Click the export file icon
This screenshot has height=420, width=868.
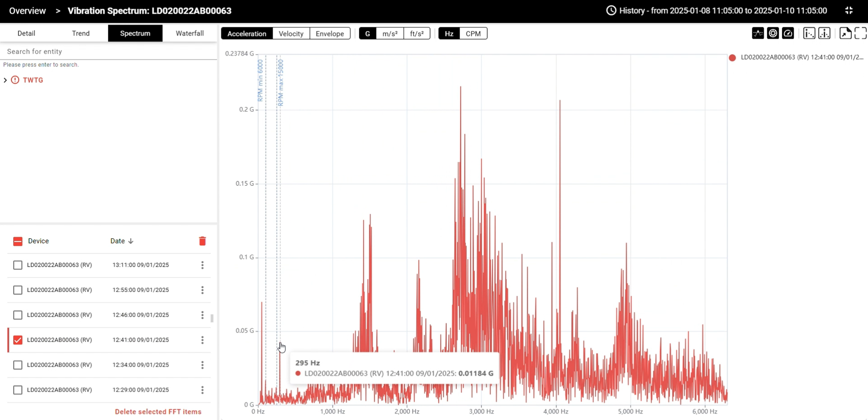coord(845,33)
